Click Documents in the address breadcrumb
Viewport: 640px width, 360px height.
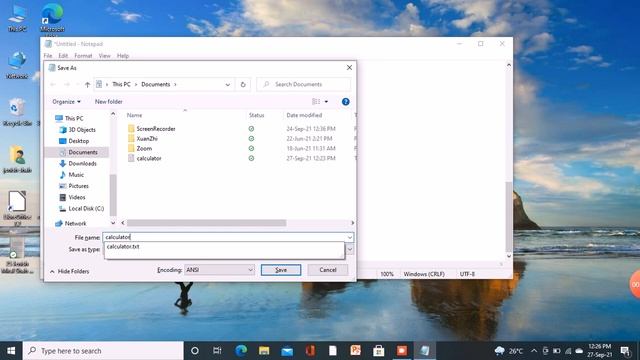156,84
